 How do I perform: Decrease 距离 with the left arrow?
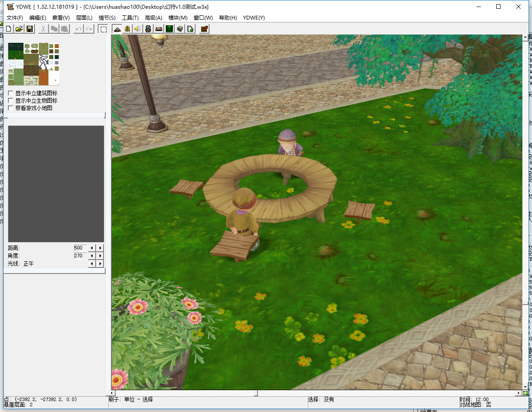pyautogui.click(x=92, y=248)
